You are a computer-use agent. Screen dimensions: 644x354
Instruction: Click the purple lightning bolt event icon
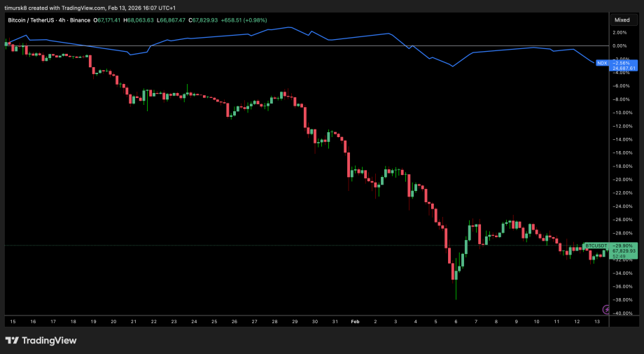(x=606, y=309)
